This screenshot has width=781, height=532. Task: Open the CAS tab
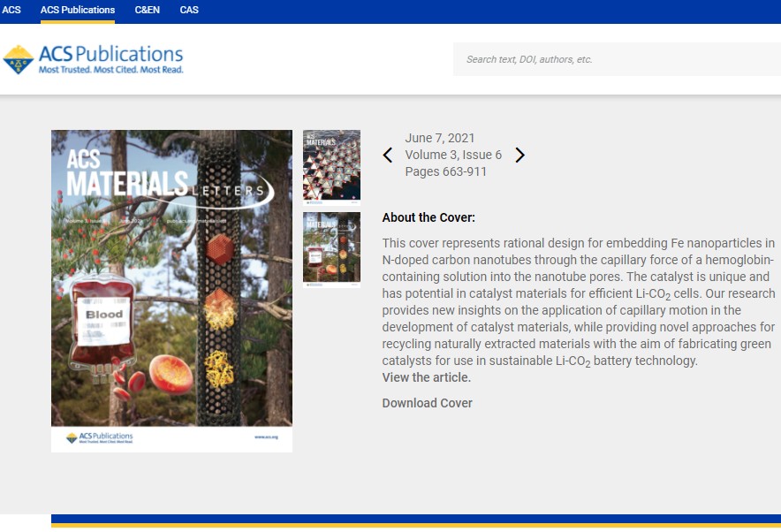point(189,10)
